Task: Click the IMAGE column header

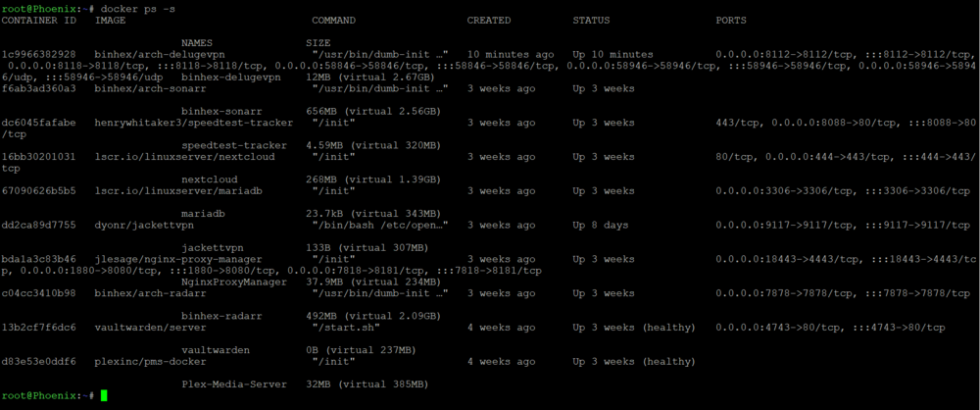Action: [110, 21]
